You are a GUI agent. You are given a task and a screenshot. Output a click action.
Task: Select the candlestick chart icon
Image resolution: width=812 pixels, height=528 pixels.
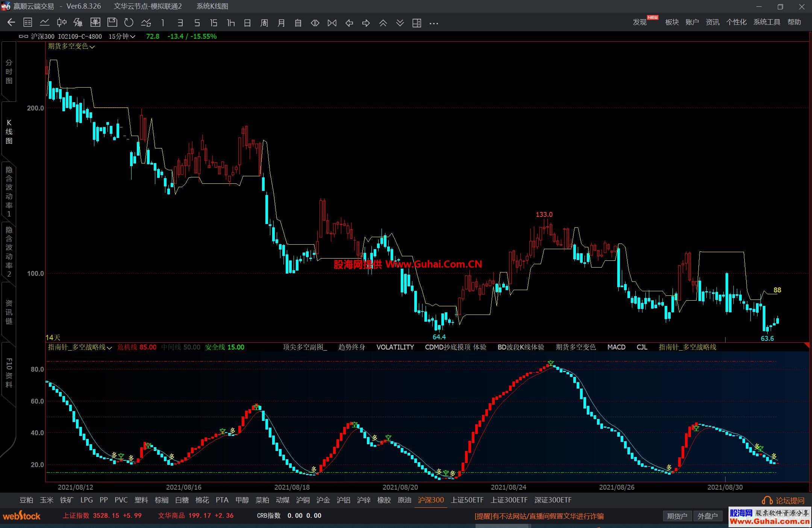(62, 23)
